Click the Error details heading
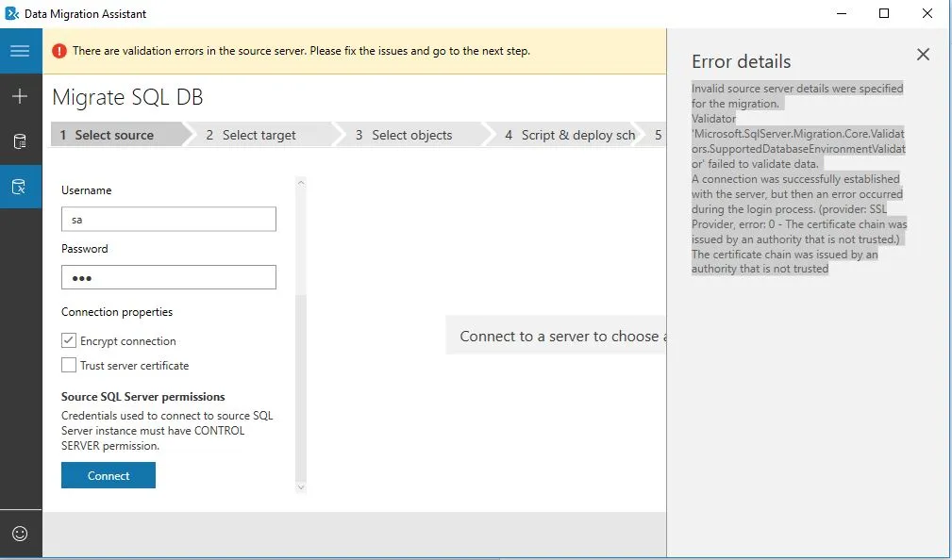This screenshot has height=560, width=952. (742, 61)
